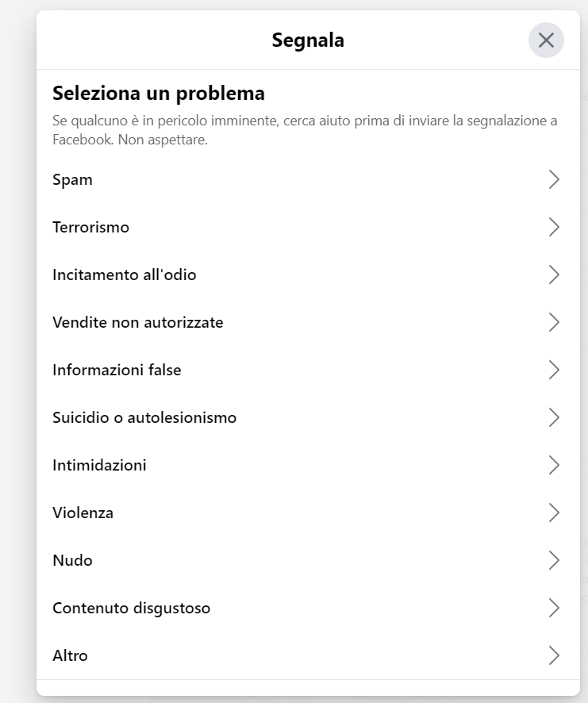This screenshot has height=703, width=588.
Task: Expand the arrow next to Altro
Action: click(553, 655)
